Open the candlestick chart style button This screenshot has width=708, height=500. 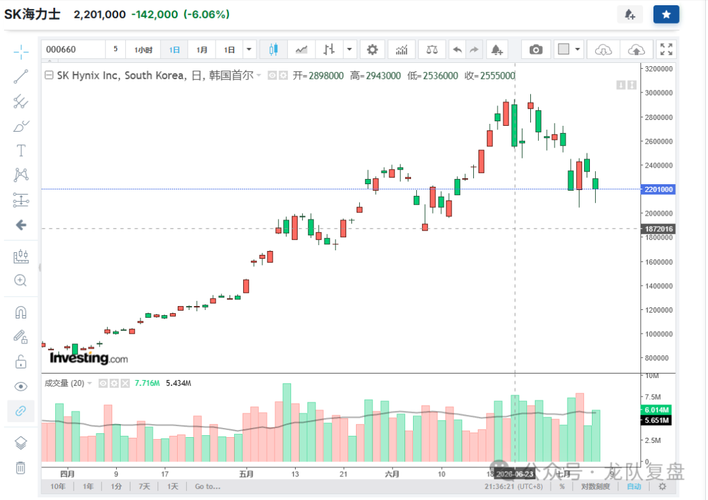coord(273,50)
